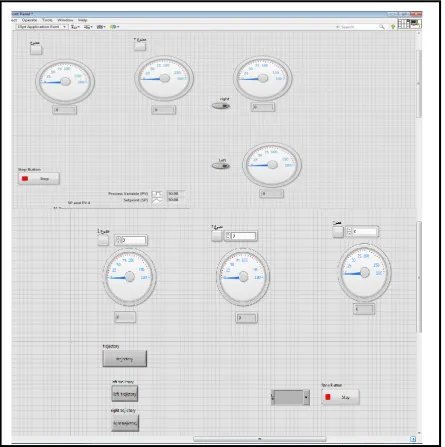The image size is (445, 447).
Task: Click the gauge dial beside the Left switch
Action: 272,165
